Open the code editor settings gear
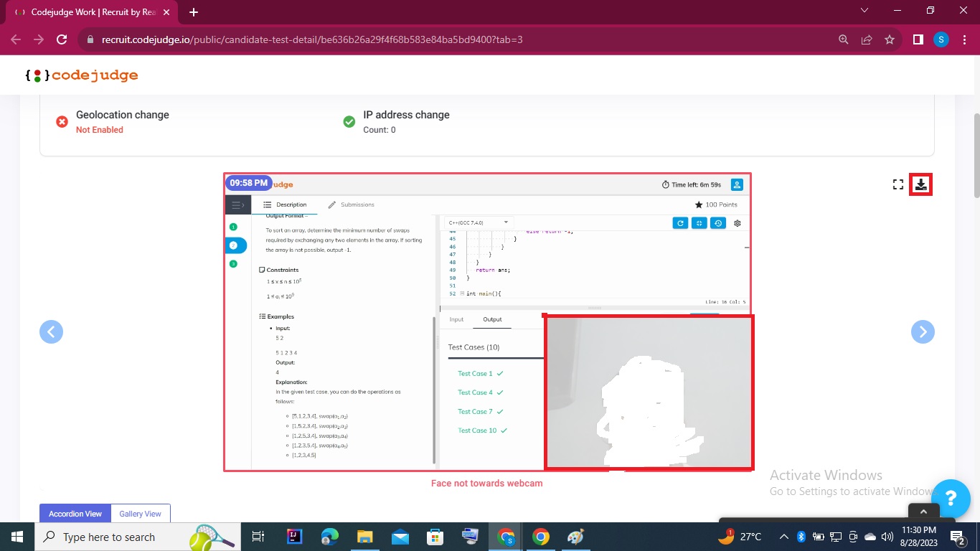Viewport: 980px width, 551px height. pyautogui.click(x=737, y=222)
